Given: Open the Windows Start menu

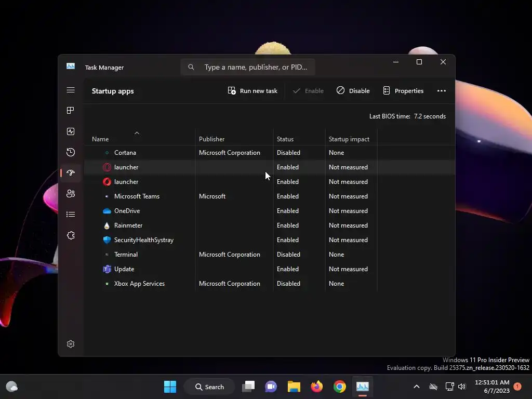Looking at the screenshot, I should coord(170,387).
